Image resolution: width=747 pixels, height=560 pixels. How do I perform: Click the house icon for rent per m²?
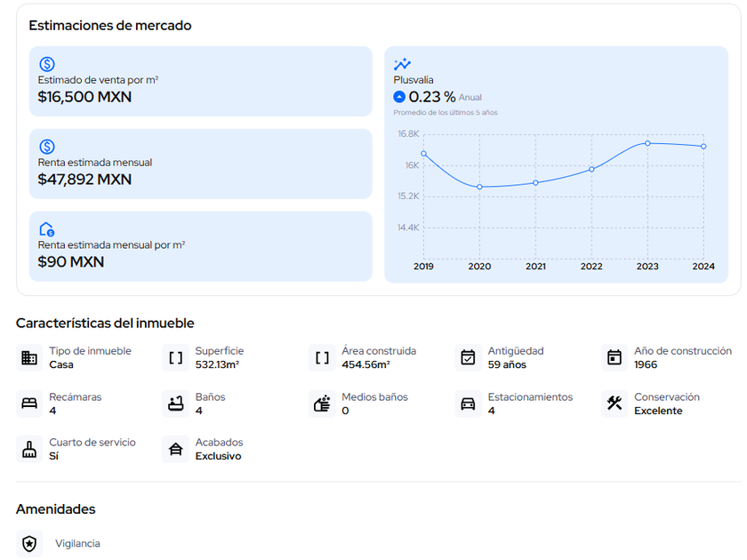47,229
